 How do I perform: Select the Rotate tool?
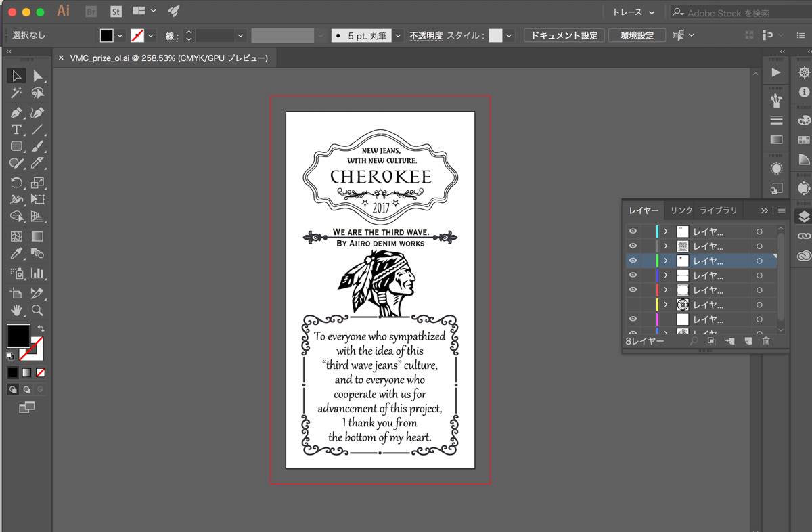[16, 182]
